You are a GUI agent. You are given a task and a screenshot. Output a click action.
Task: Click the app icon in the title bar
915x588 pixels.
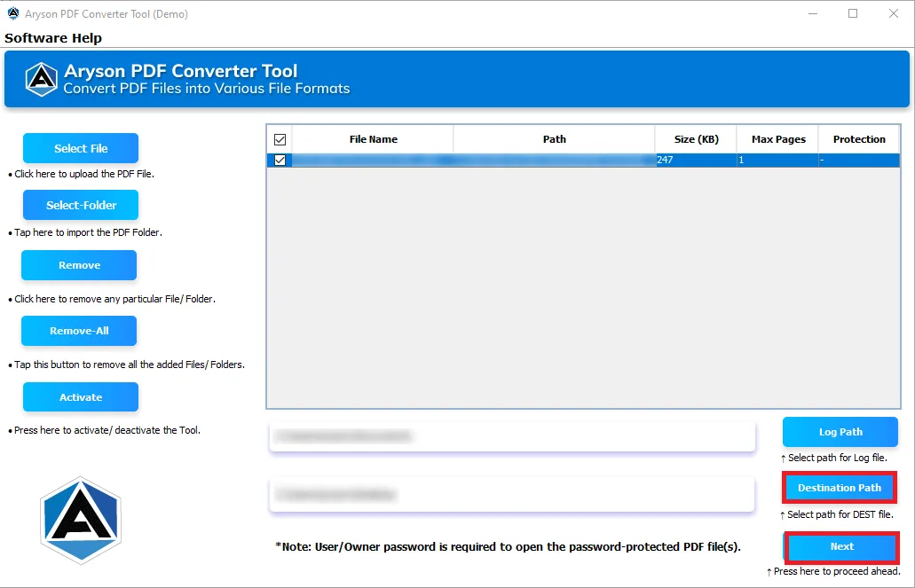[12, 13]
